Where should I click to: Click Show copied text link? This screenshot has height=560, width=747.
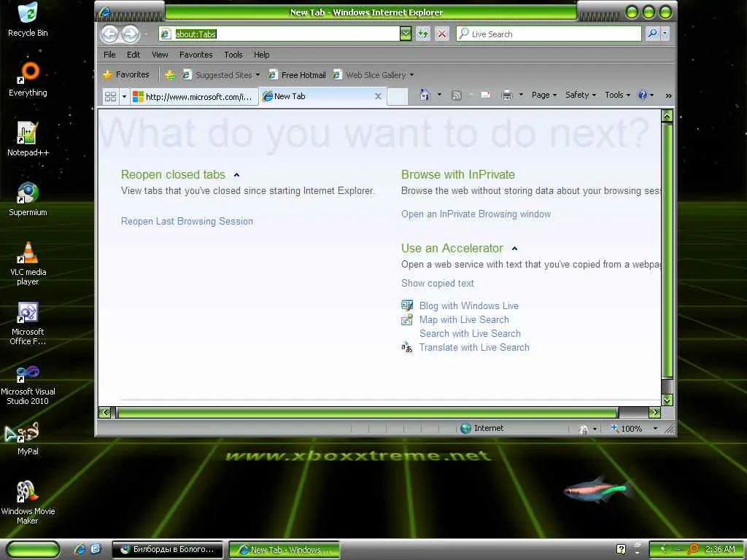click(438, 284)
